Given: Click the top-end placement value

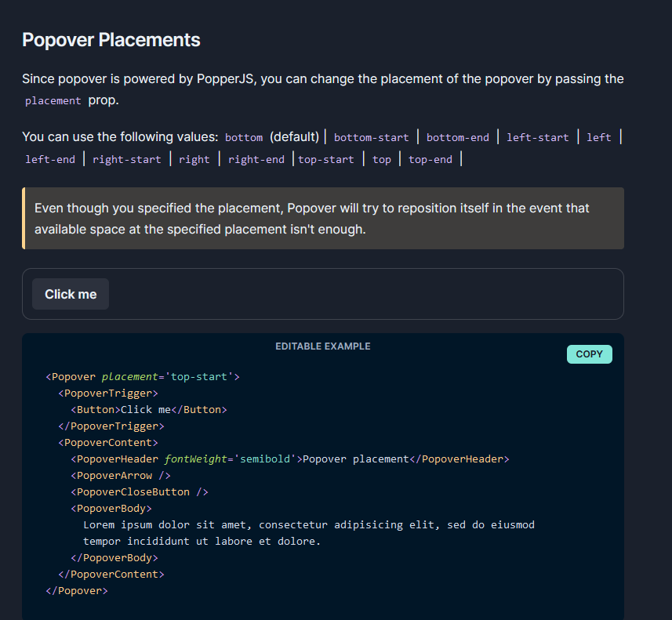Looking at the screenshot, I should 430,159.
